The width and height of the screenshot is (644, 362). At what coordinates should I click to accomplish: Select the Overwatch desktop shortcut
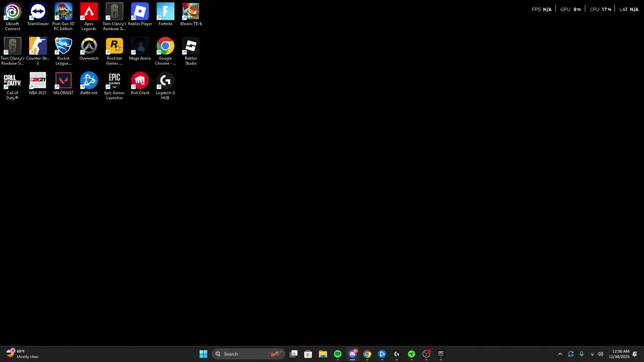(x=89, y=49)
